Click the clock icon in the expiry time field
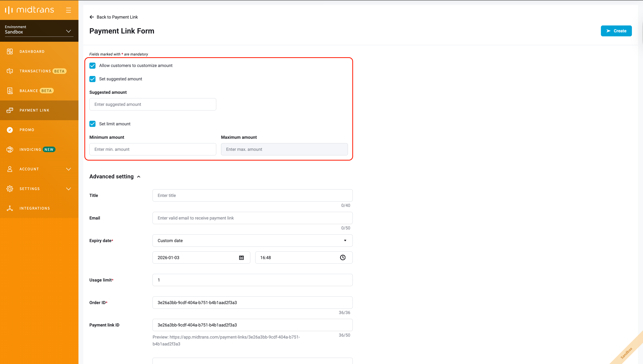This screenshot has width=643, height=364. (343, 258)
